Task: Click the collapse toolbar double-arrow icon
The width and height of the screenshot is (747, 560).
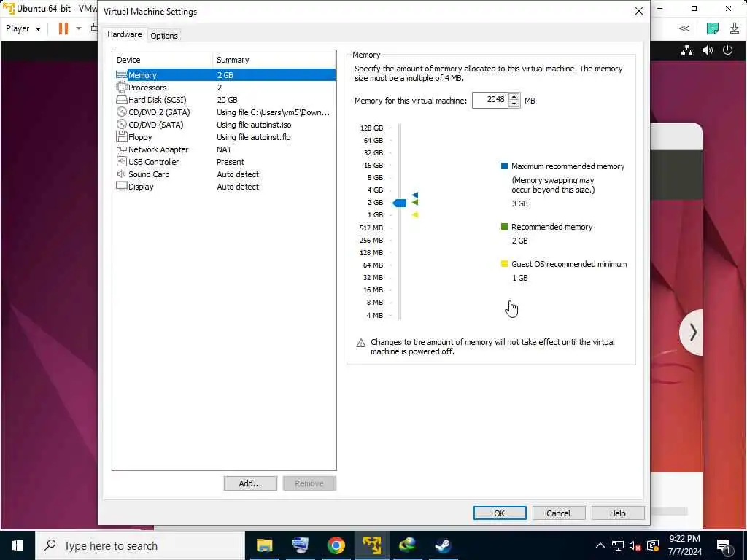Action: click(684, 28)
